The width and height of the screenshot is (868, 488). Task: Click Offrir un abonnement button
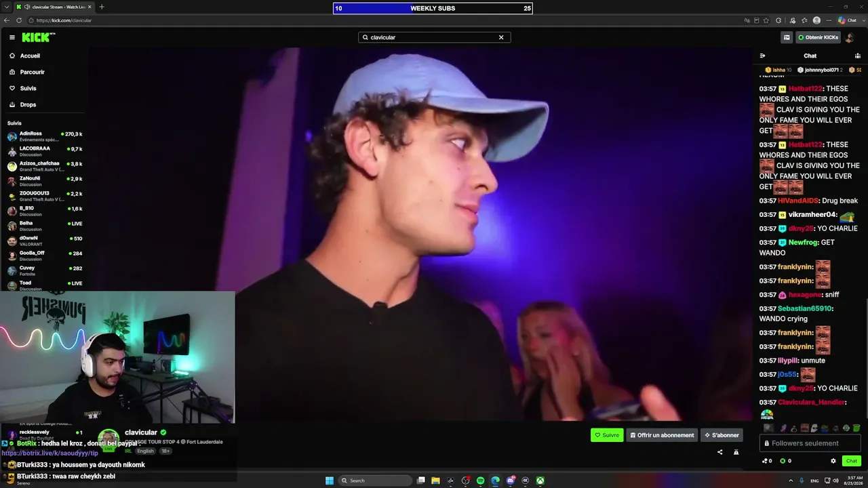[x=662, y=435]
